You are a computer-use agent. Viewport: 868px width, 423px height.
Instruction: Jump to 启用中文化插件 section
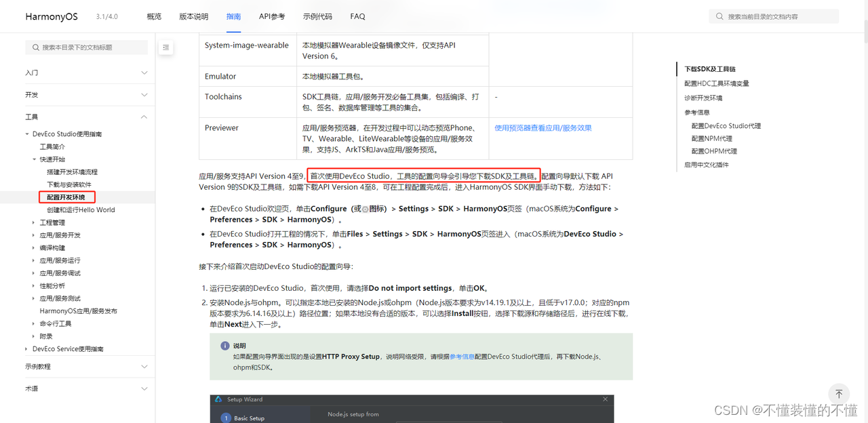coord(707,165)
